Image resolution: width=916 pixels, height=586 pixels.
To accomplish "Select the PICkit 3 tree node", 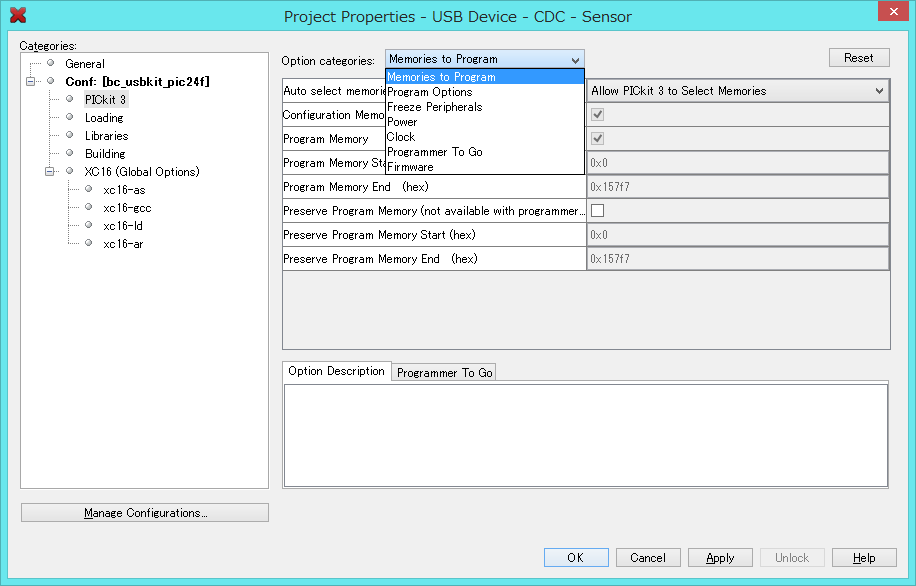I will [105, 100].
